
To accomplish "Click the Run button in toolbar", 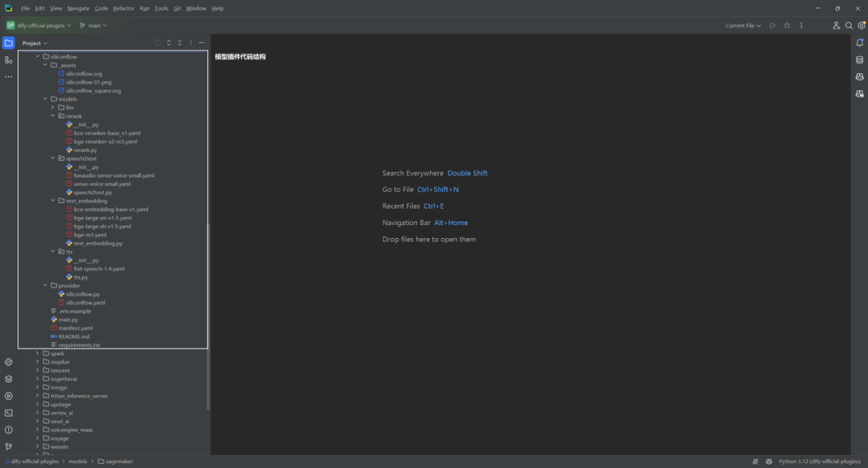I will 772,26.
